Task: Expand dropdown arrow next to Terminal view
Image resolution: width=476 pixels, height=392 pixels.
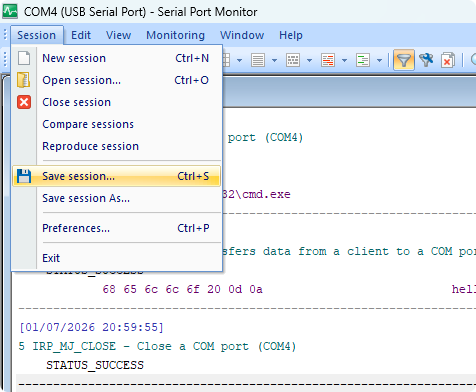Action: [344, 60]
